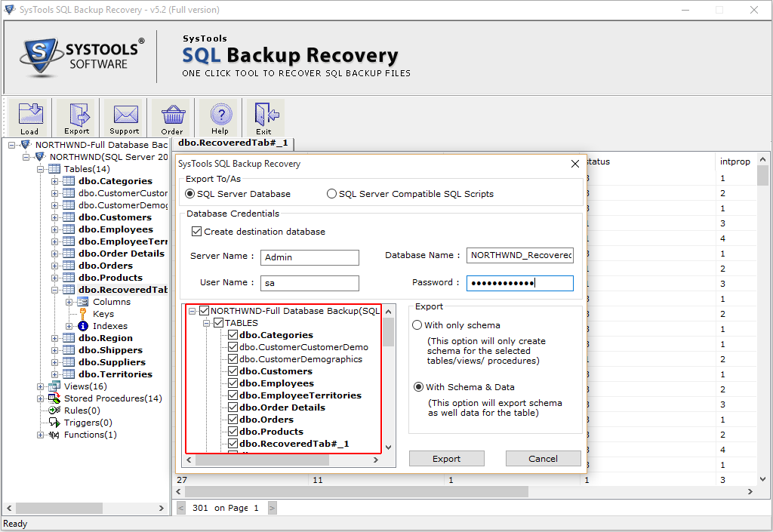This screenshot has width=773, height=532.
Task: Collapse NORTHWND-Full Database Backup node in left tree
Action: 12,145
